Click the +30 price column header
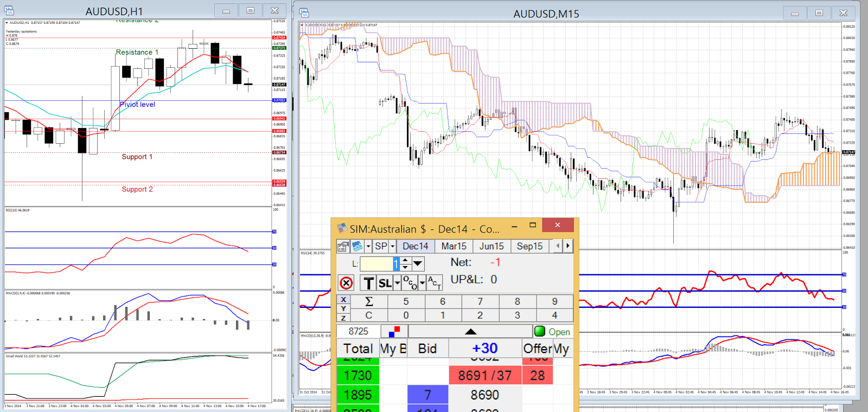The height and width of the screenshot is (412, 868). point(485,349)
